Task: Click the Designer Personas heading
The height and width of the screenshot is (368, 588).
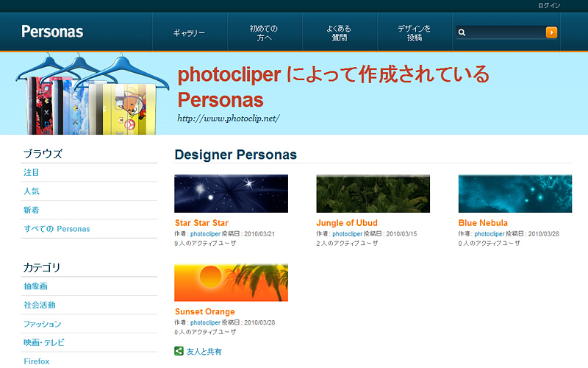Action: [x=235, y=155]
